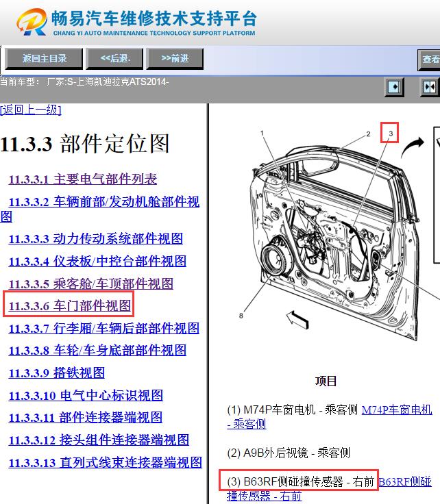Open 11.3.3.5 乘客舱/车顶部件视图
The height and width of the screenshot is (504, 440).
tap(91, 283)
